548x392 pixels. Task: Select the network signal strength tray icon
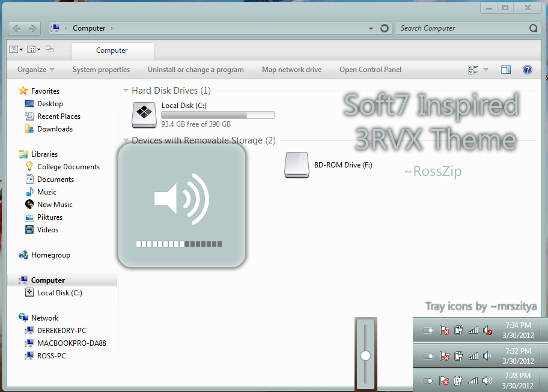pos(473,330)
